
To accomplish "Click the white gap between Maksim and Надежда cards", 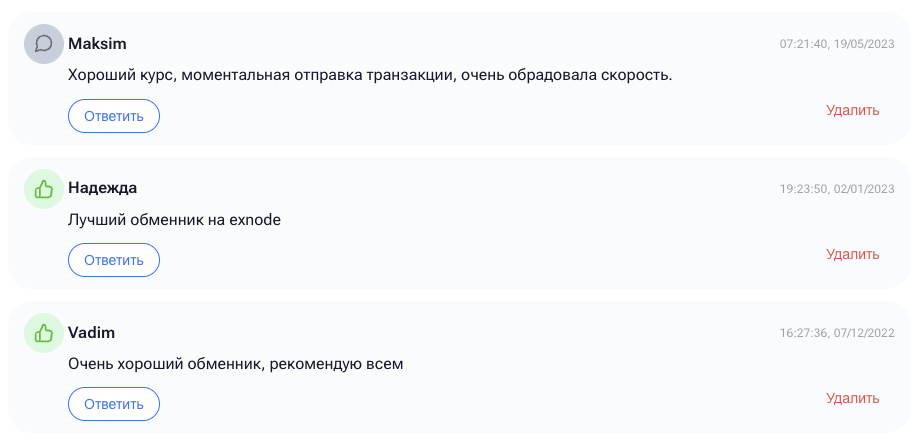I will pos(461,151).
